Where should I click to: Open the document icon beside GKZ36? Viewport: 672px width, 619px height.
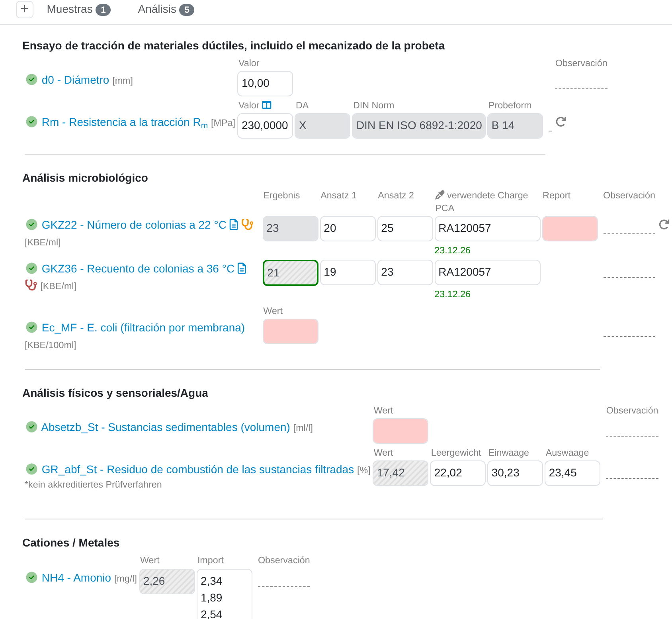point(242,268)
